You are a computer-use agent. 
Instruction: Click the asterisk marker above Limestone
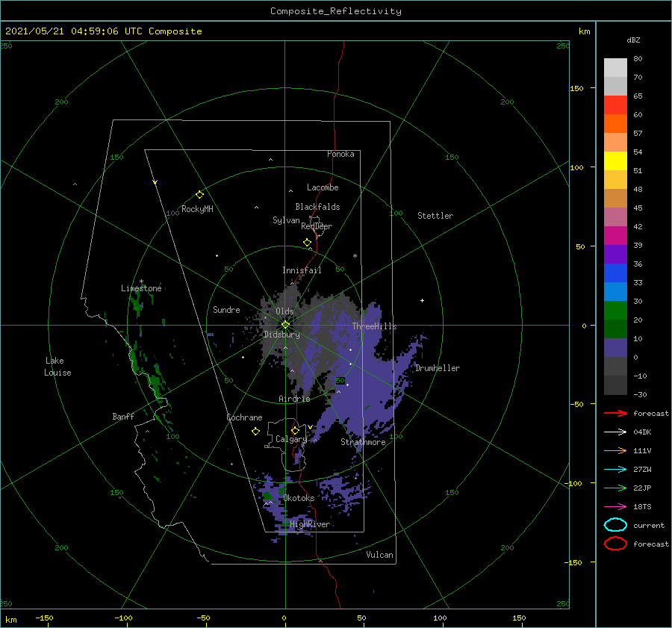click(141, 282)
